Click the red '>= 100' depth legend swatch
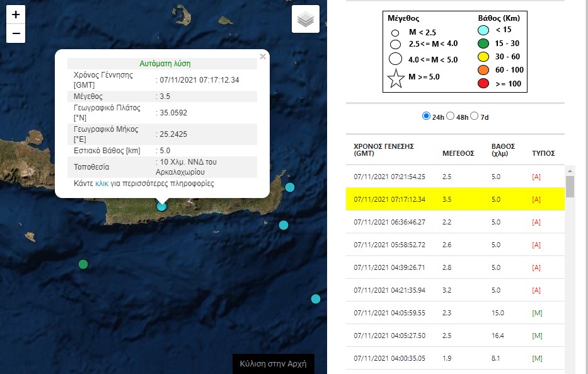The width and height of the screenshot is (588, 374). pos(484,83)
